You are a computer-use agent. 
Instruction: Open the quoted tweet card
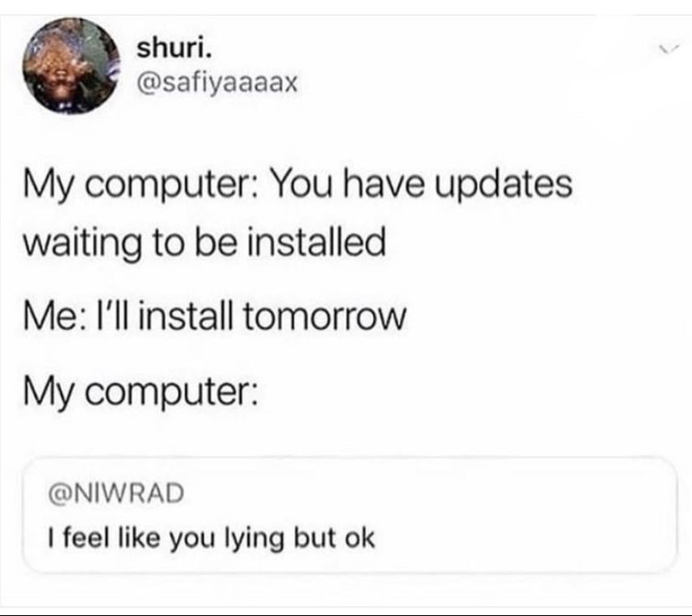pyautogui.click(x=349, y=515)
